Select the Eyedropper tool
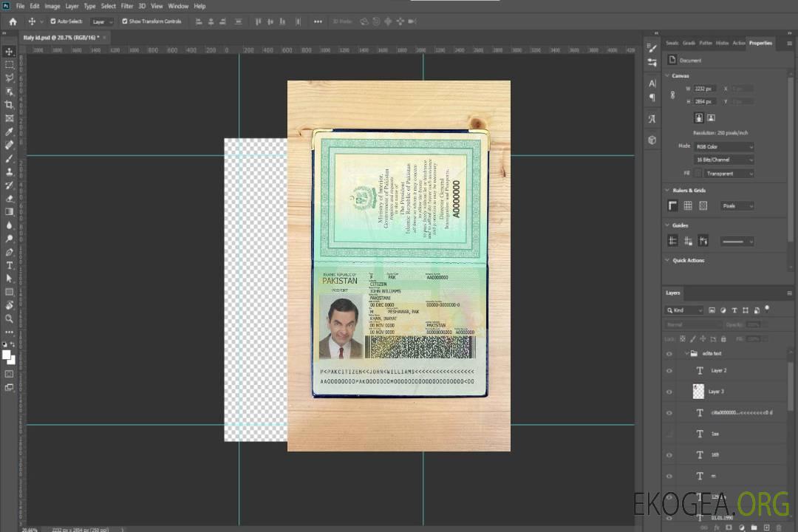The height and width of the screenshot is (532, 798). point(9,132)
